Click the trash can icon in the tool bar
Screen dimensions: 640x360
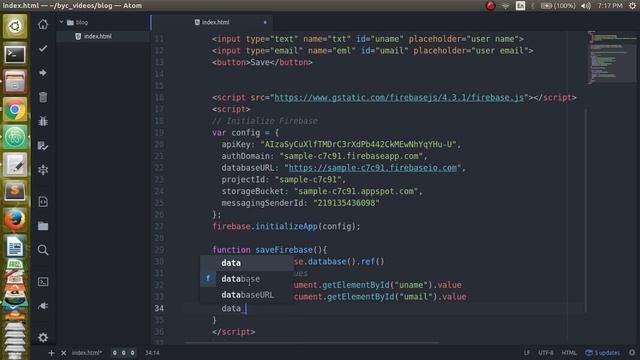pos(43,97)
